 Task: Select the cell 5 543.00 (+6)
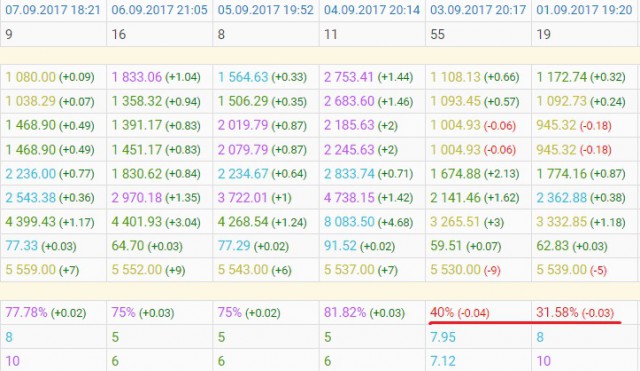pos(266,270)
